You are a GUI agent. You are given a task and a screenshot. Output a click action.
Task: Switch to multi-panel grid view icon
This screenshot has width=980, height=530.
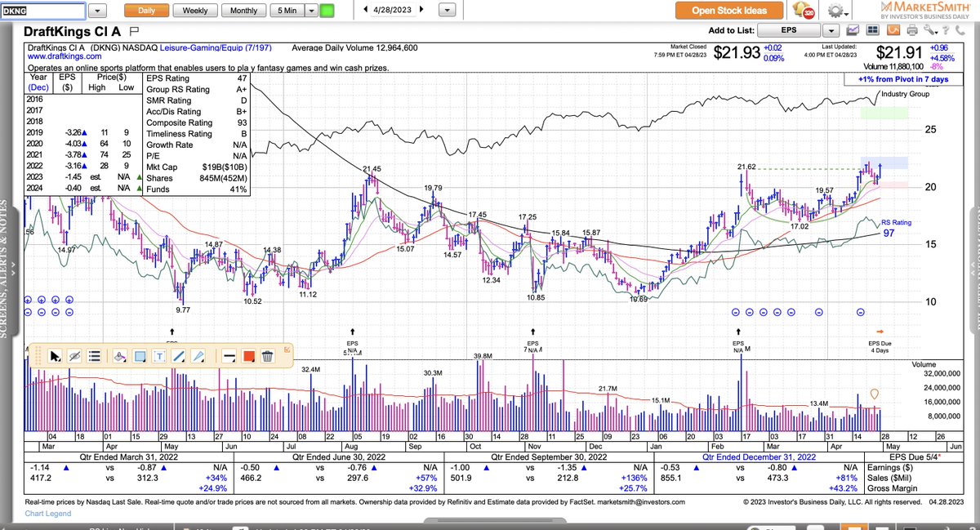[873, 30]
